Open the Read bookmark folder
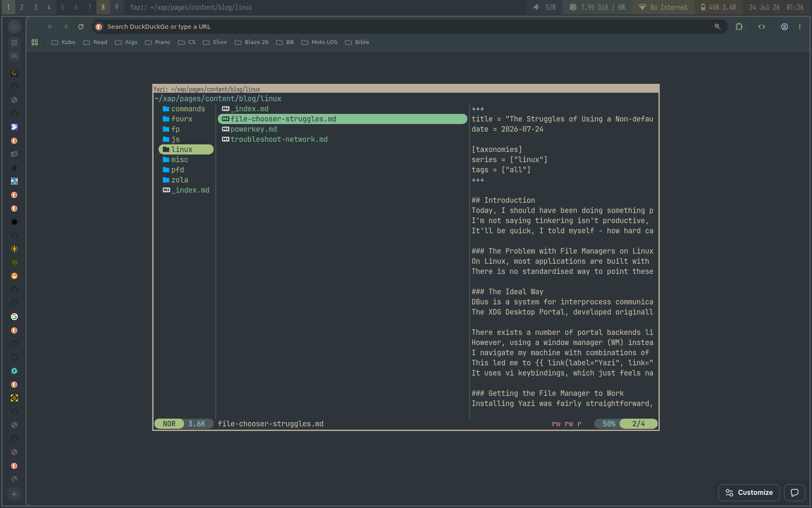This screenshot has width=812, height=508. (95, 42)
